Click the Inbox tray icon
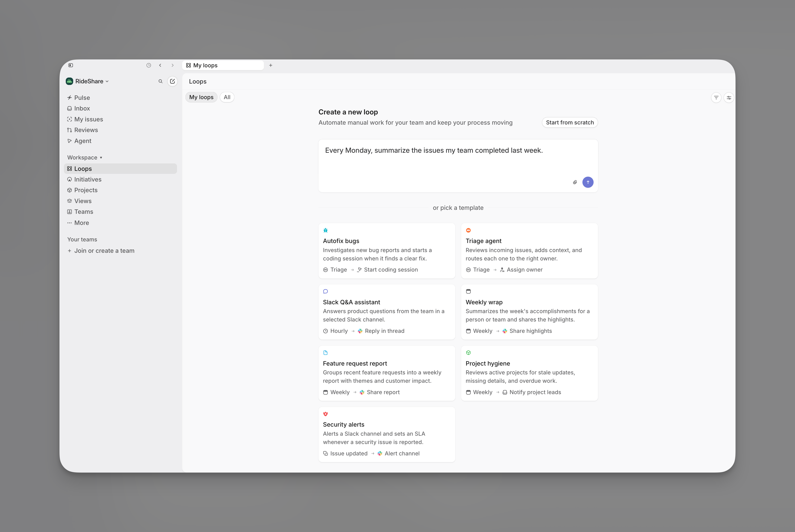The width and height of the screenshot is (795, 532). [x=70, y=109]
